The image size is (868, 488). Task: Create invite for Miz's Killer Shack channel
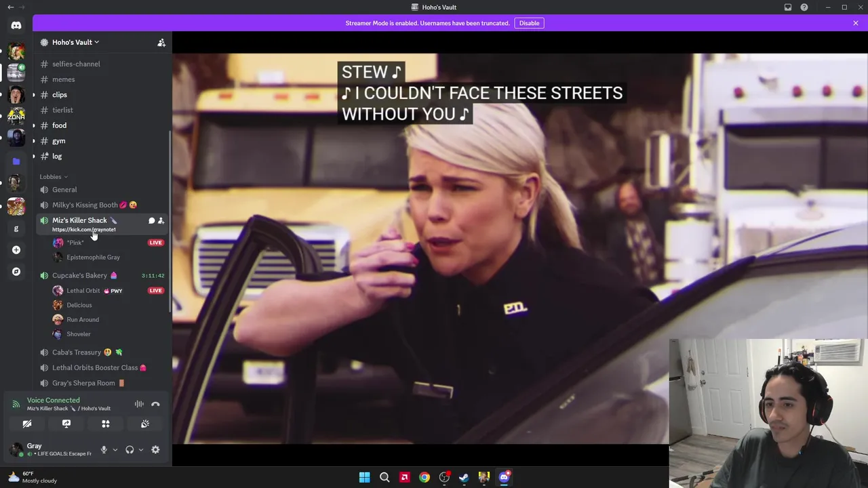(x=161, y=220)
